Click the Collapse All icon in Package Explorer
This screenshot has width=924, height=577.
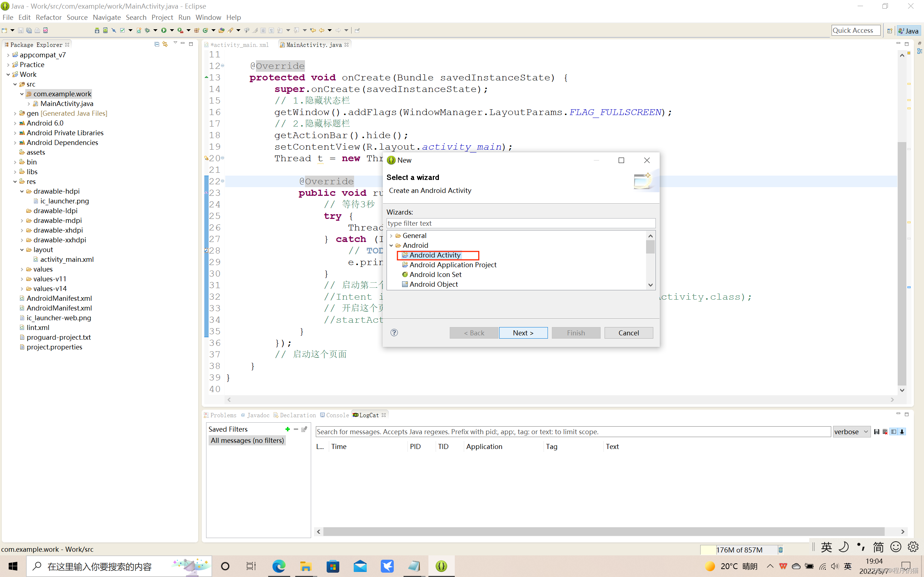pos(157,44)
